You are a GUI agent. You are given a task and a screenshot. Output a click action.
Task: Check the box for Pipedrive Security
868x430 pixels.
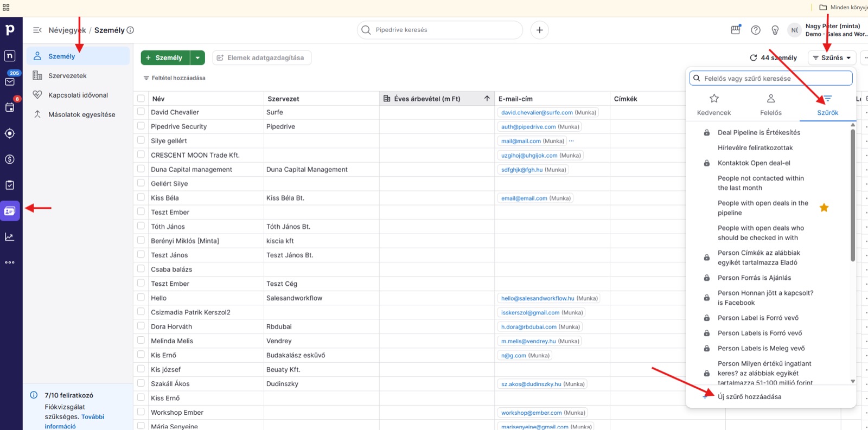[141, 126]
